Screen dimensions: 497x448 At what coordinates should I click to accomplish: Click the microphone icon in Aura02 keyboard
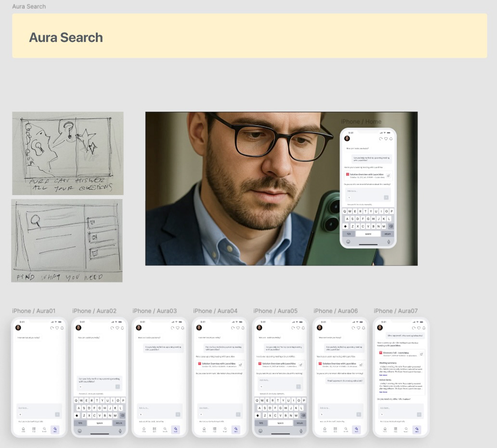coord(120,431)
